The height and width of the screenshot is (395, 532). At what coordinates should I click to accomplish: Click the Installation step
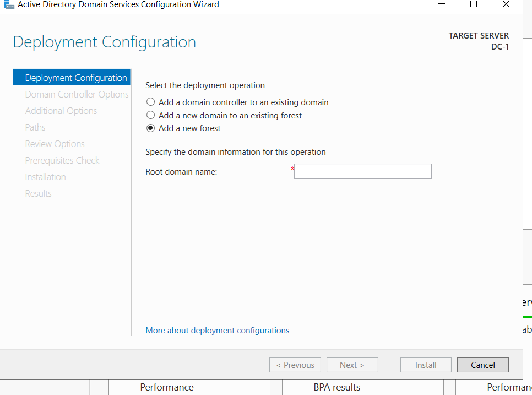45,177
